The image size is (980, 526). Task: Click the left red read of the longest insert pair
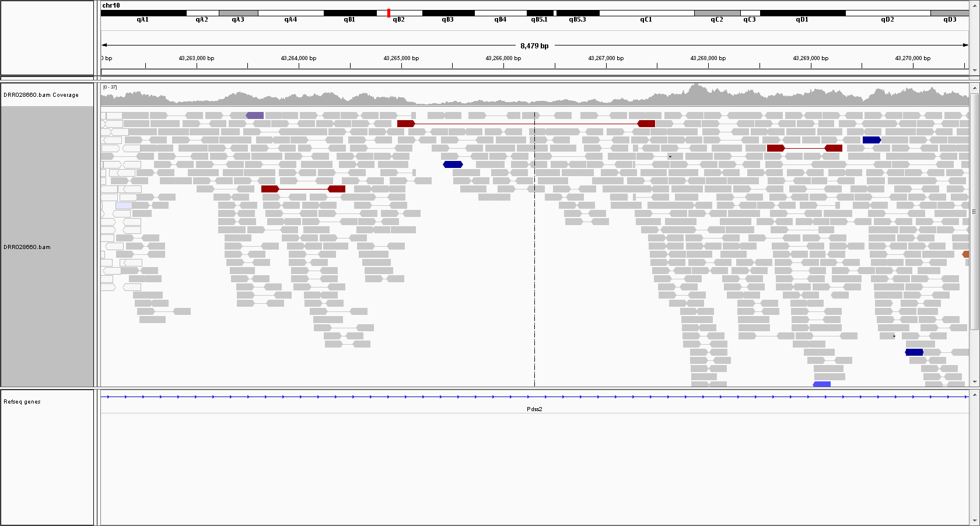pyautogui.click(x=405, y=124)
